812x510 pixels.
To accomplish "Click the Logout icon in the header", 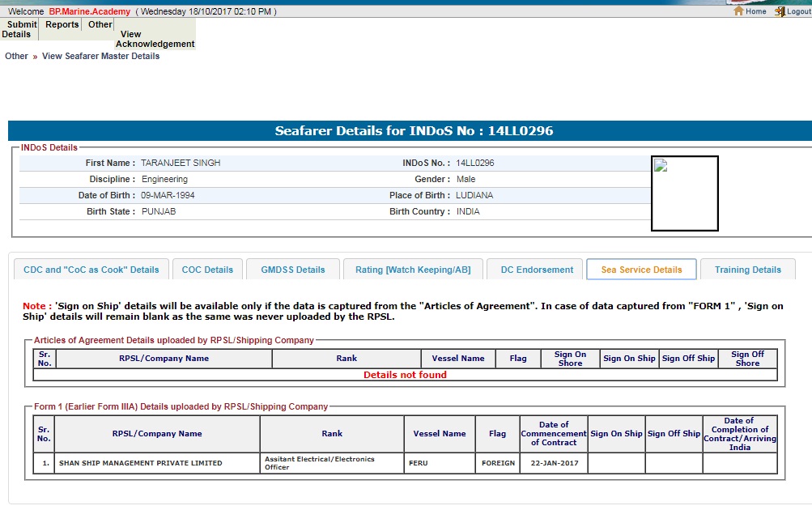I will pos(780,11).
